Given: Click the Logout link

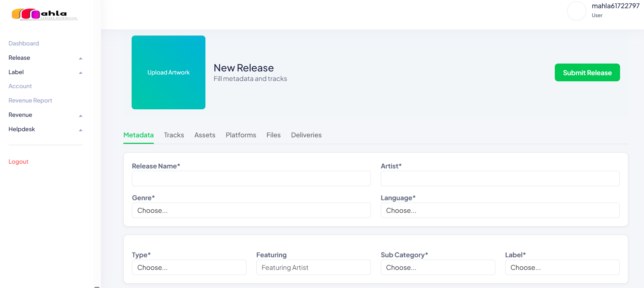Looking at the screenshot, I should pyautogui.click(x=18, y=162).
